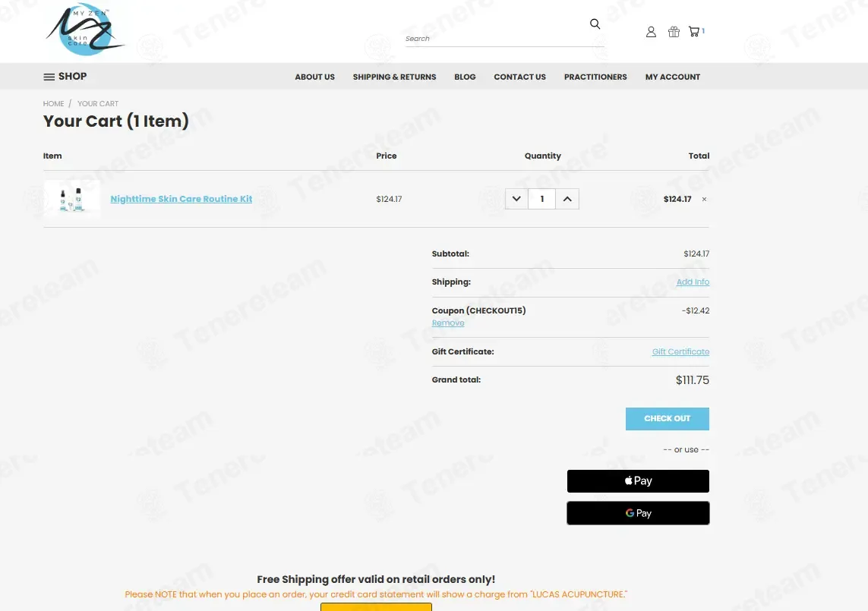Open the Blog menu item
The width and height of the screenshot is (868, 611).
click(465, 77)
